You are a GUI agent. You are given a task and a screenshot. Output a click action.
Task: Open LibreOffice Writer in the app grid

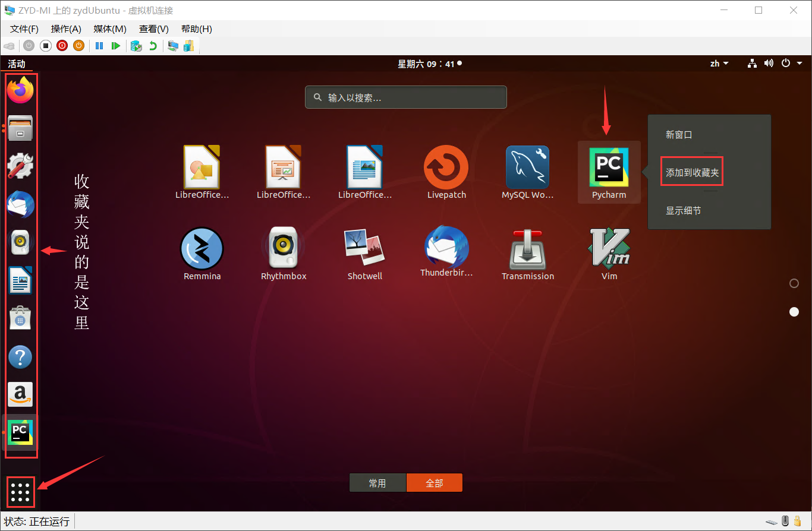[365, 172]
